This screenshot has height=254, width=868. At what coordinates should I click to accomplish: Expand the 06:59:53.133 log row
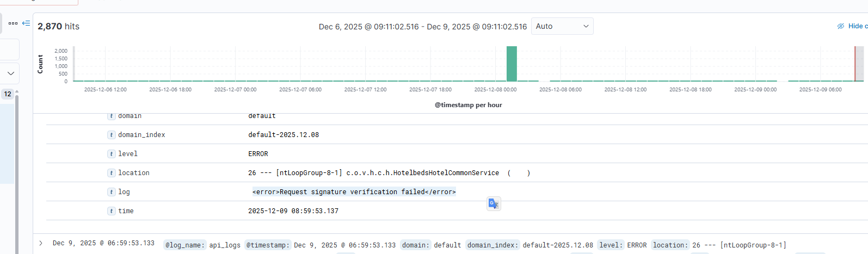pos(41,243)
